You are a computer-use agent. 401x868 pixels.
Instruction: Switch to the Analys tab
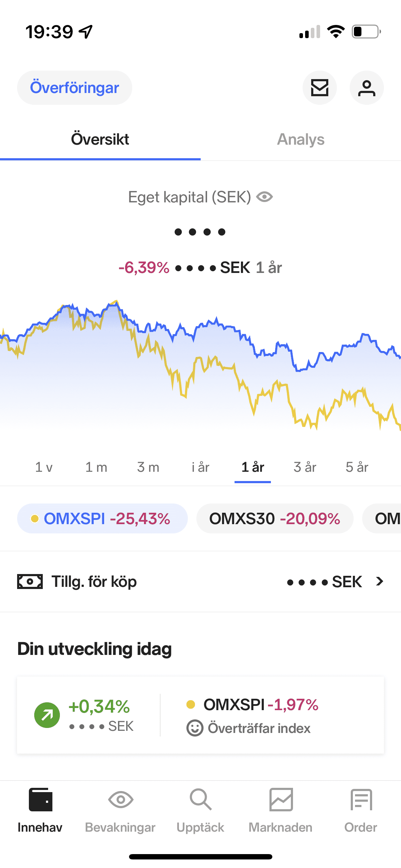(301, 139)
